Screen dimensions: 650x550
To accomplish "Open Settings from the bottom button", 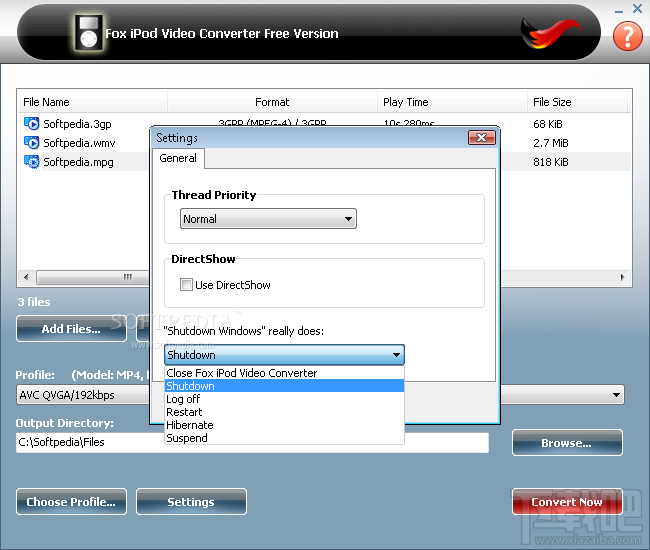I will [191, 502].
